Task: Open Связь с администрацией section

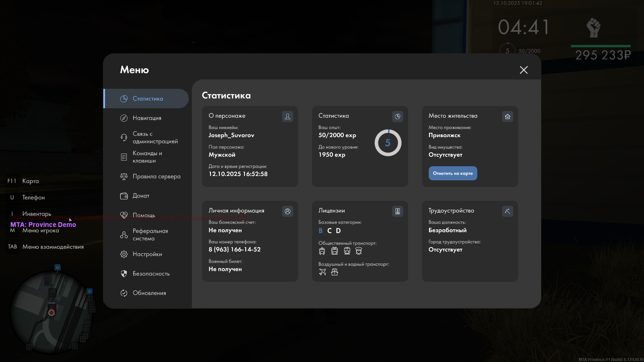Action: coord(155,137)
